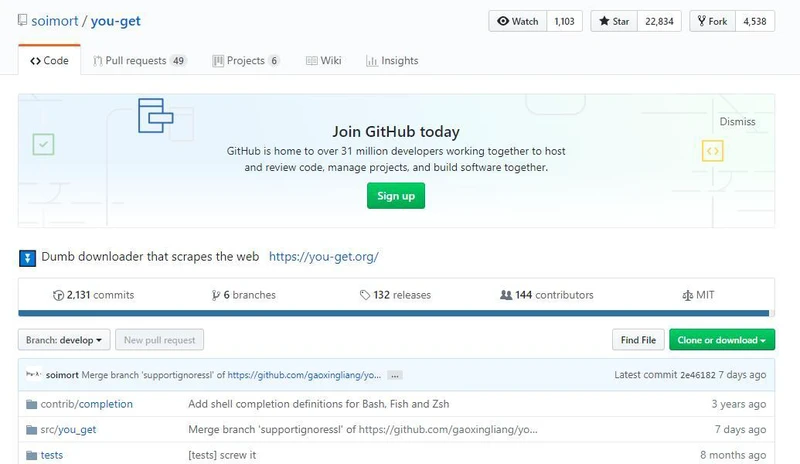View the 22,834 stargazers count
The height and width of the screenshot is (464, 800).
[x=659, y=21]
